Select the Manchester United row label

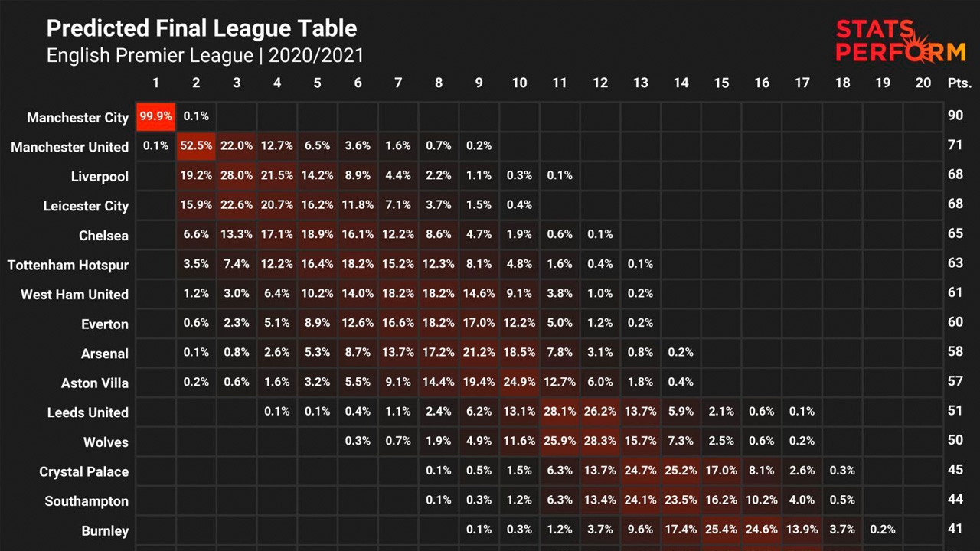coord(70,147)
